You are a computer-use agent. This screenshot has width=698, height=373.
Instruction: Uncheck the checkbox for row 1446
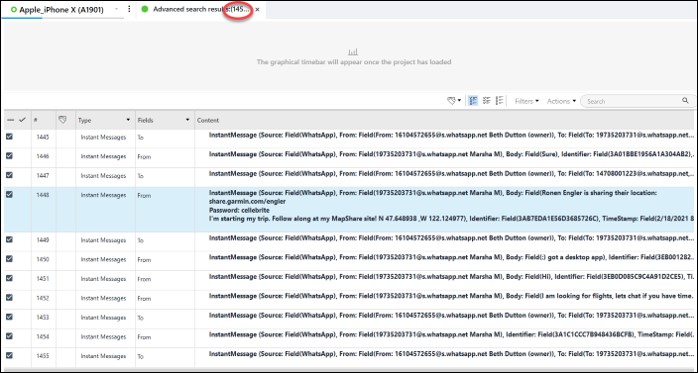[9, 156]
